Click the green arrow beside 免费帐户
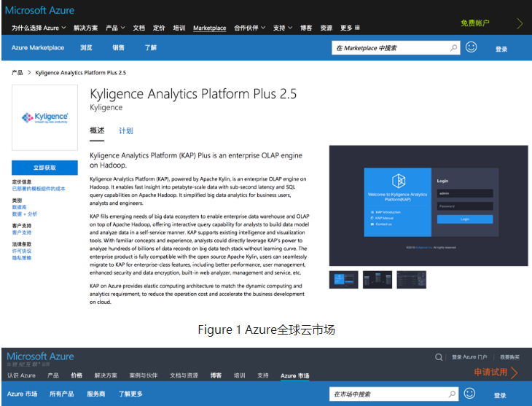 pyautogui.click(x=520, y=23)
